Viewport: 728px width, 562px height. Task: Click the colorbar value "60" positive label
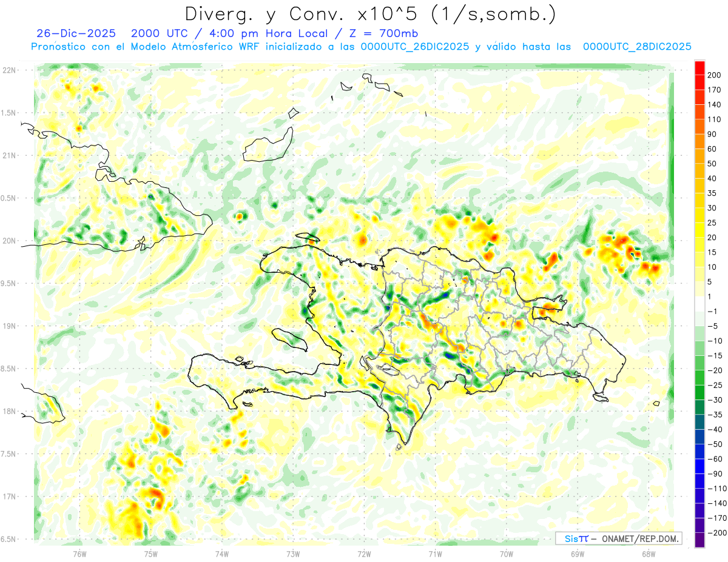click(x=712, y=149)
